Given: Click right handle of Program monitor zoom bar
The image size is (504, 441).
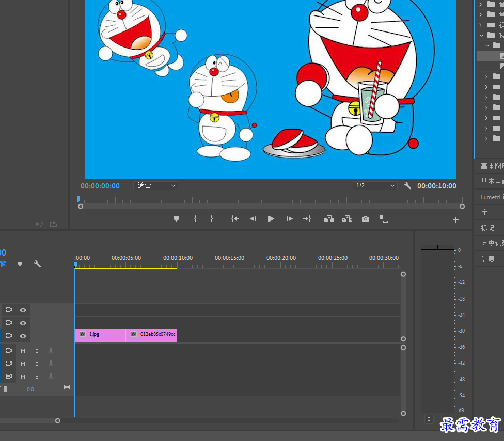Looking at the screenshot, I should click(462, 207).
